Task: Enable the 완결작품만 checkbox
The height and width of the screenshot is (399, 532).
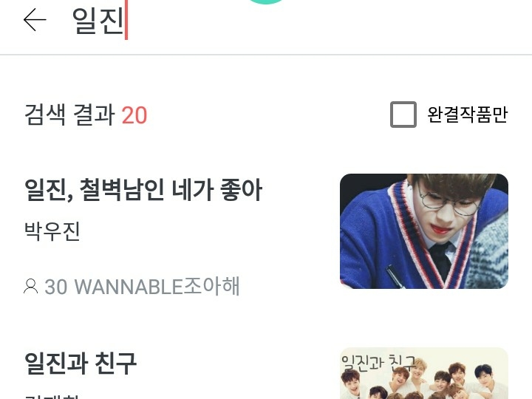Action: (403, 115)
